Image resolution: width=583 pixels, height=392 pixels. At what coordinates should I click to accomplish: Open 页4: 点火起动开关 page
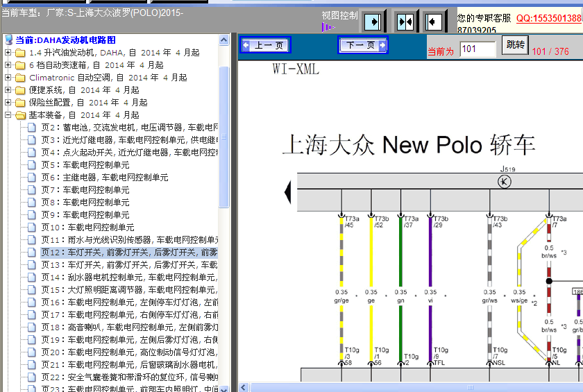129,153
